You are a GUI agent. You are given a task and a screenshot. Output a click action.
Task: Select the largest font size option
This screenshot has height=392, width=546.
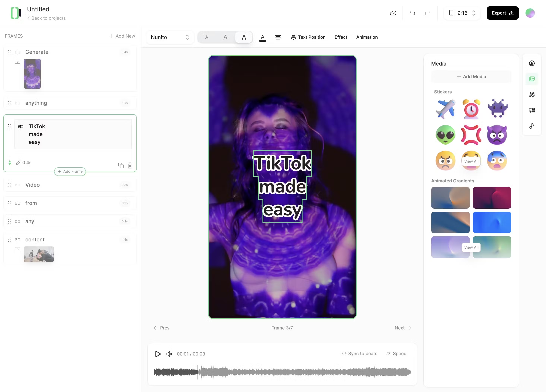tap(244, 37)
